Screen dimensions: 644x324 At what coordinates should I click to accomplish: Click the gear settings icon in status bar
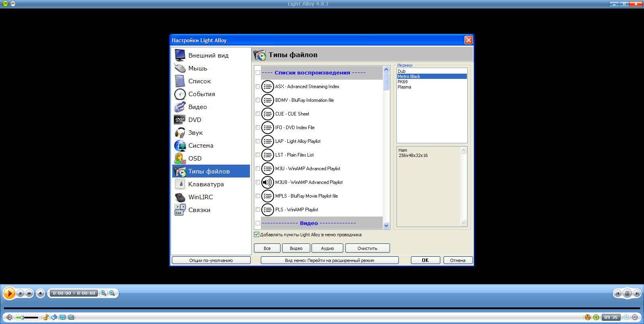(635, 317)
